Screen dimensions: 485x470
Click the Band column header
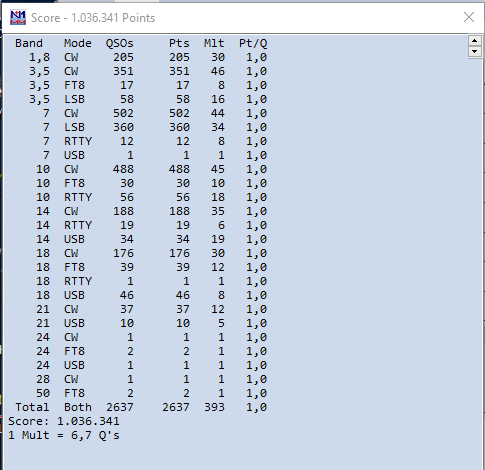click(x=29, y=43)
